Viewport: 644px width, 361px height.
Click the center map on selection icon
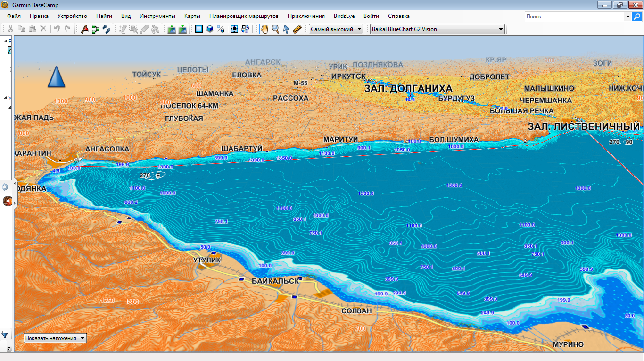click(x=234, y=29)
